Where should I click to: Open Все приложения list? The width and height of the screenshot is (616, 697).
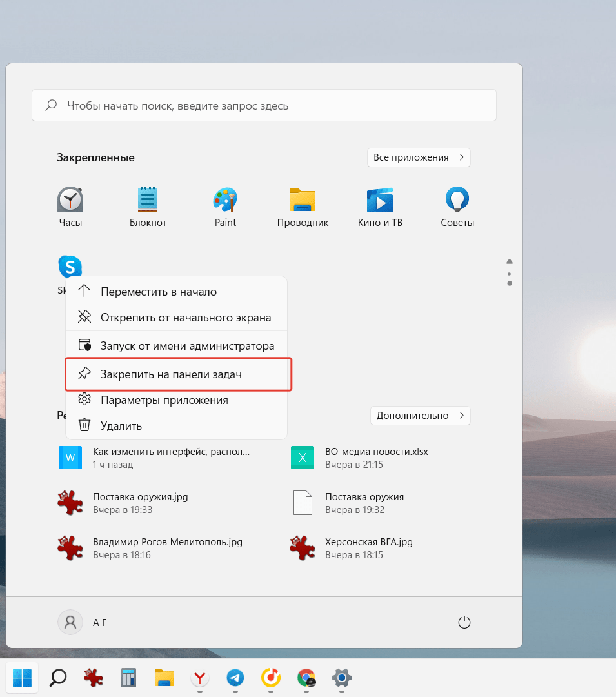419,157
